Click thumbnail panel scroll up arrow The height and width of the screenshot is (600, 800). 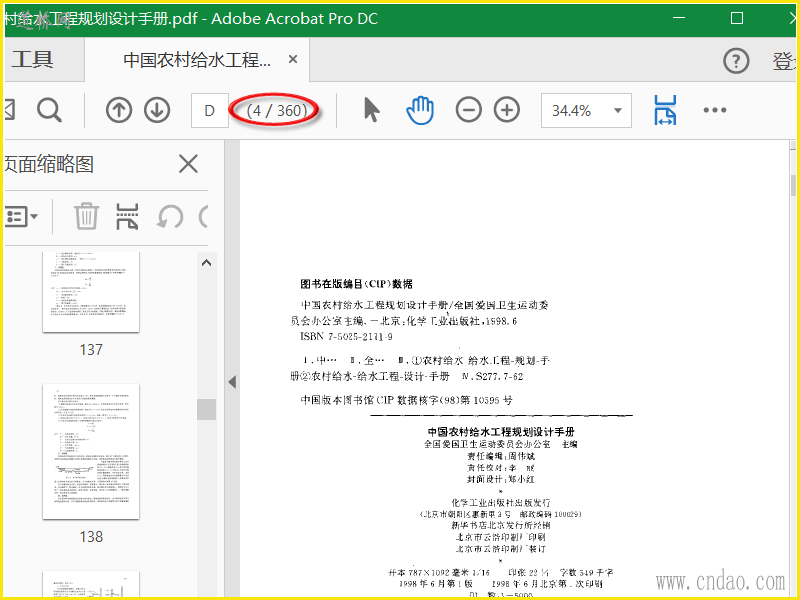(207, 263)
